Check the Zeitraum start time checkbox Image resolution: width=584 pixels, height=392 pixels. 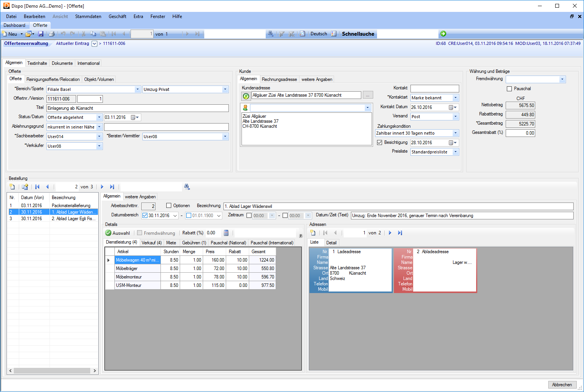tap(249, 216)
